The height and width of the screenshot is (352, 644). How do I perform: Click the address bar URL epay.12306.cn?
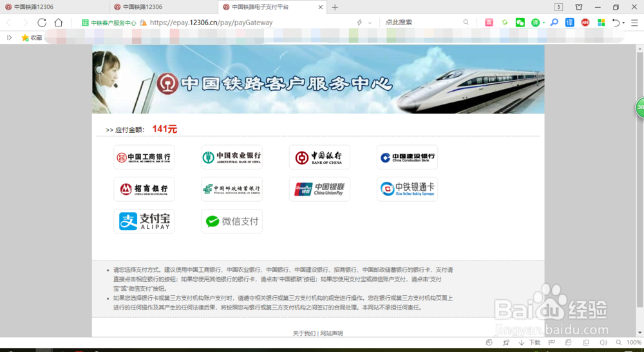tap(211, 23)
